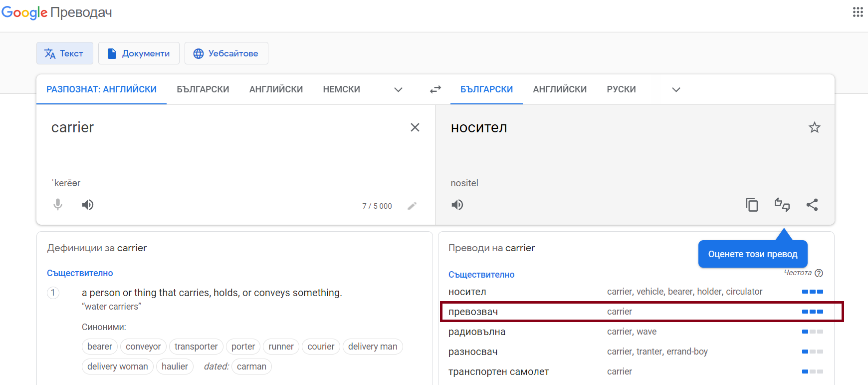The image size is (868, 385).
Task: Start voice input with microphone
Action: [58, 205]
